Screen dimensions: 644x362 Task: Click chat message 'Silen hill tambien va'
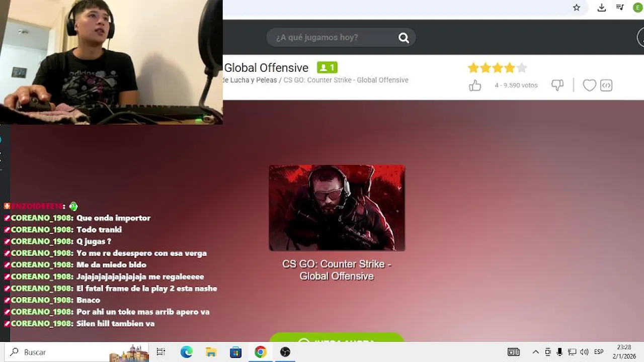(x=115, y=324)
